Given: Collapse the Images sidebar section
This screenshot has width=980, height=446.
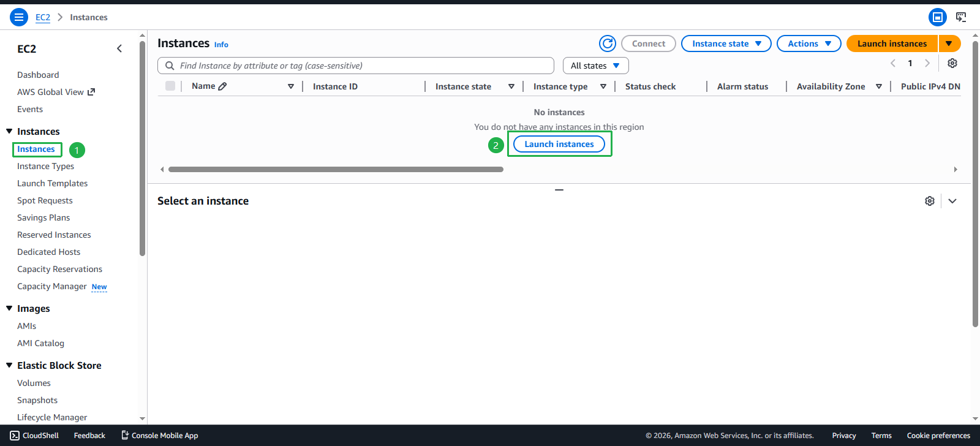Looking at the screenshot, I should click(9, 308).
